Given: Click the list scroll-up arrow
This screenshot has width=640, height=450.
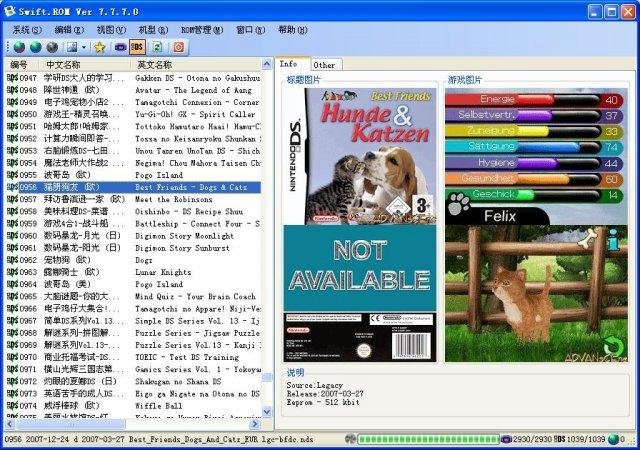Looking at the screenshot, I should [x=267, y=64].
